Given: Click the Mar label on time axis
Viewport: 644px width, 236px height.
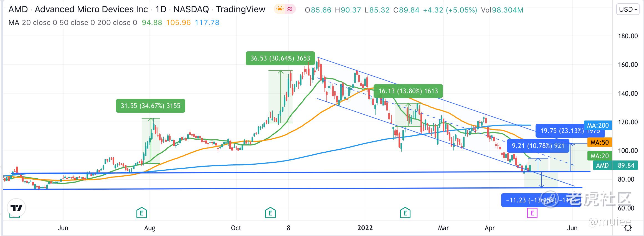Looking at the screenshot, I should (443, 228).
